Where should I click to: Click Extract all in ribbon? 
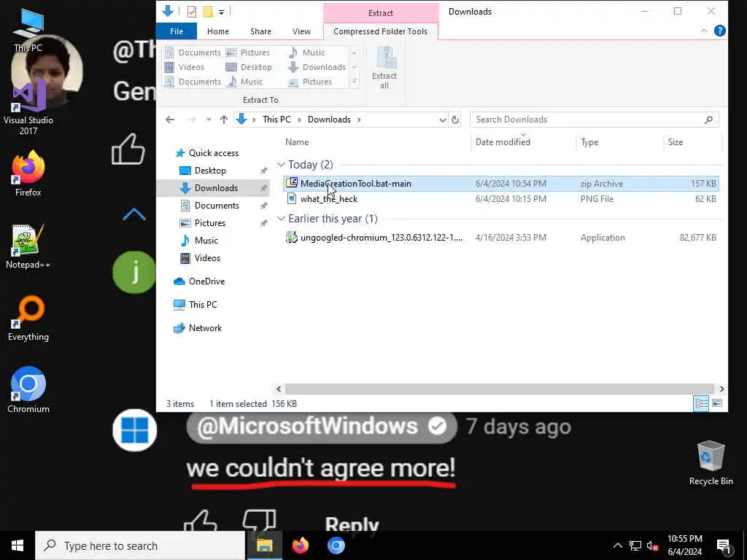[x=384, y=68]
